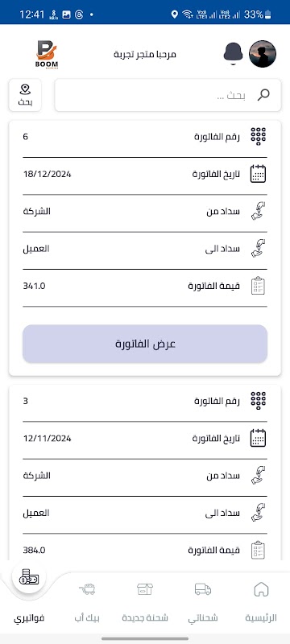The width and height of the screenshot is (290, 644).
Task: Go to الرئيسية home tab
Action: tap(261, 602)
